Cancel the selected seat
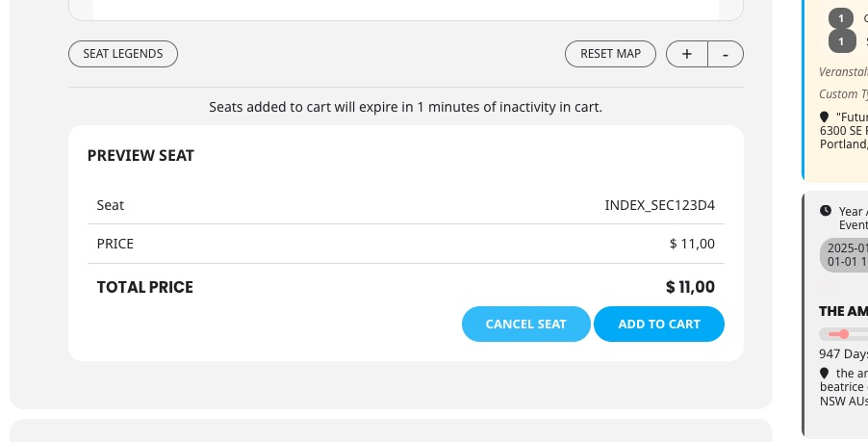Viewport: 868px width, 442px height. [x=525, y=324]
